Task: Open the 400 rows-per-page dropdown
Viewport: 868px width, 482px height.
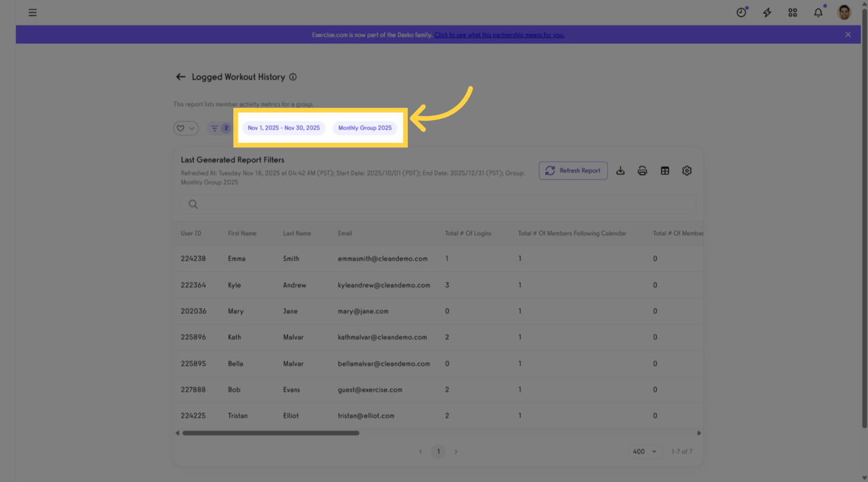Action: [x=644, y=452]
